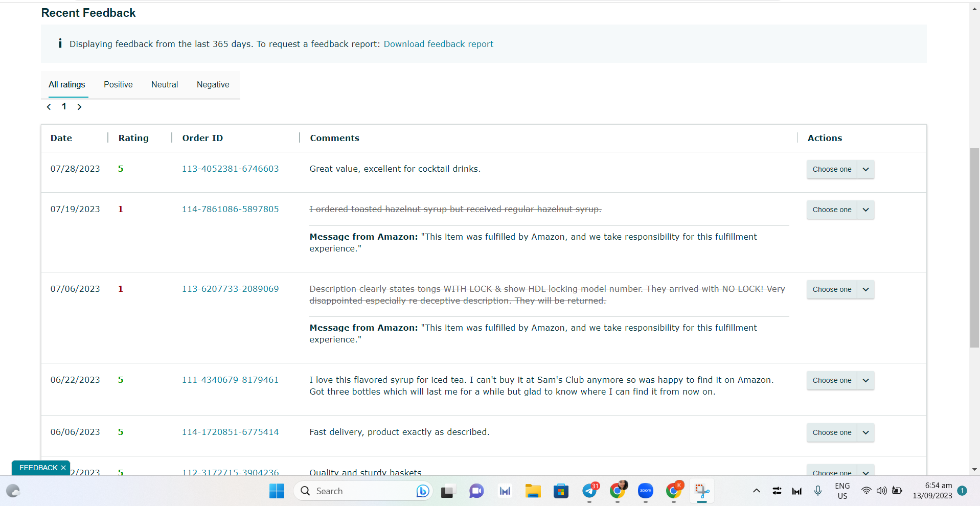
Task: Click the FEEDBACK button in the page corner
Action: [38, 468]
